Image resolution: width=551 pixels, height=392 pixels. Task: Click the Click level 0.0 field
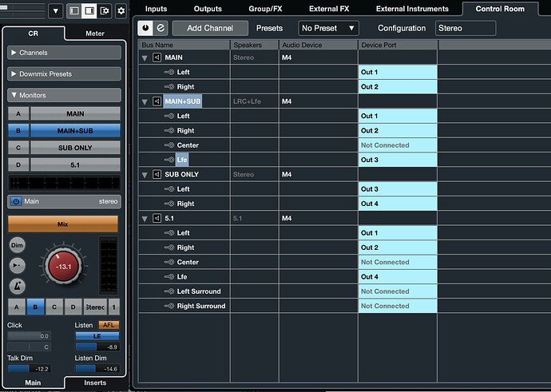(x=30, y=336)
